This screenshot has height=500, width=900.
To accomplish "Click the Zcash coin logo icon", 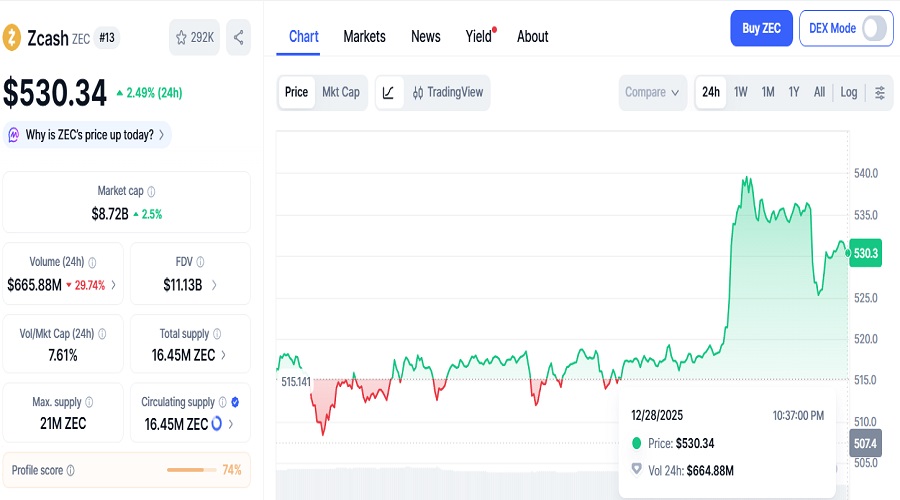I will coord(11,37).
